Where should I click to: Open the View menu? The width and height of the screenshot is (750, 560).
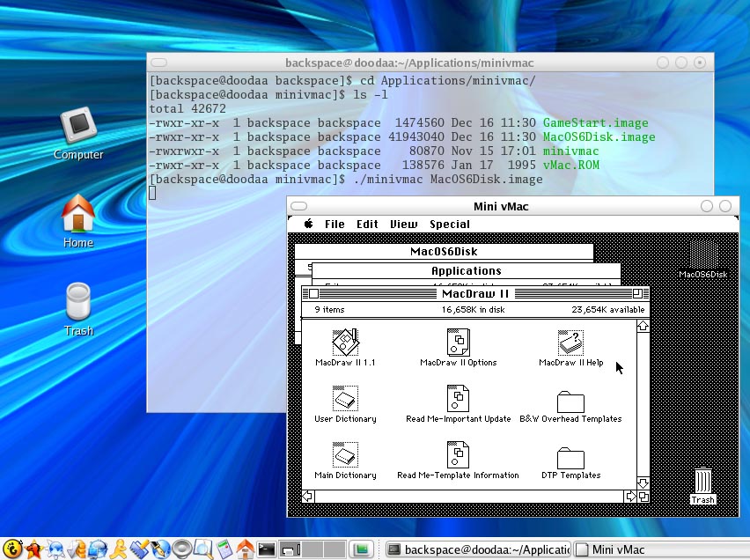[403, 224]
